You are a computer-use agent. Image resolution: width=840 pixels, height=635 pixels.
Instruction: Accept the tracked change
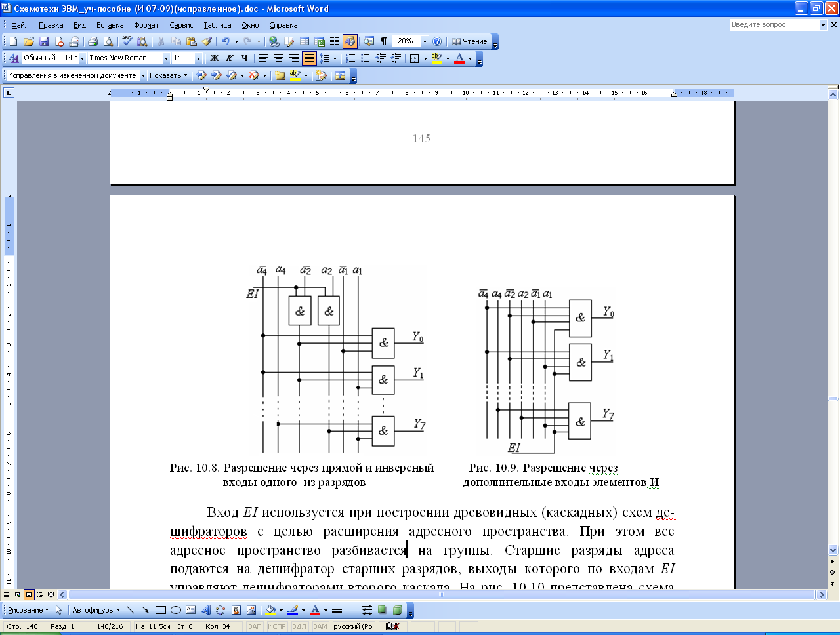tap(231, 75)
